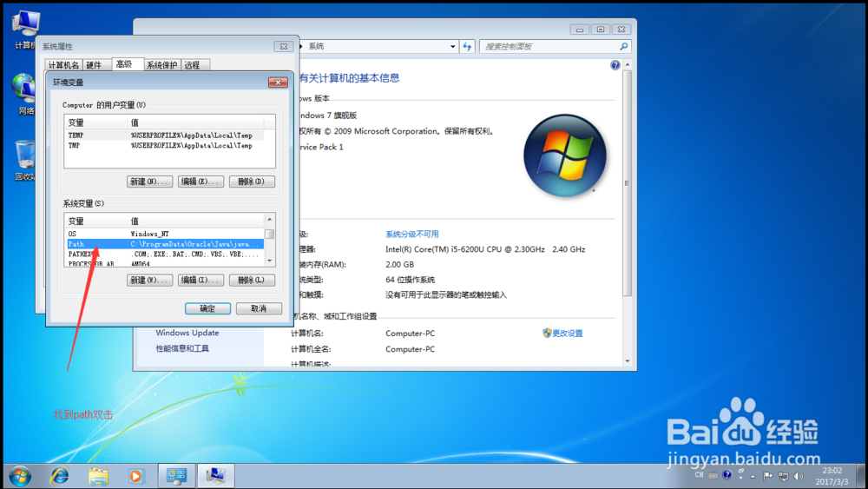
Task: Open Action Center flag tray icon
Action: [768, 476]
